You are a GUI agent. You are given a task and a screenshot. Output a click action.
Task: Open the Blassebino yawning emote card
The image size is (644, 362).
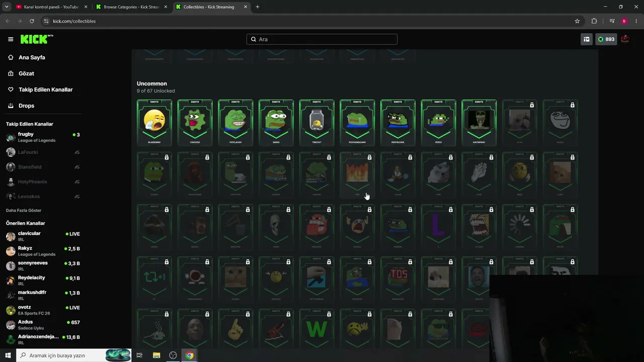[x=154, y=123]
